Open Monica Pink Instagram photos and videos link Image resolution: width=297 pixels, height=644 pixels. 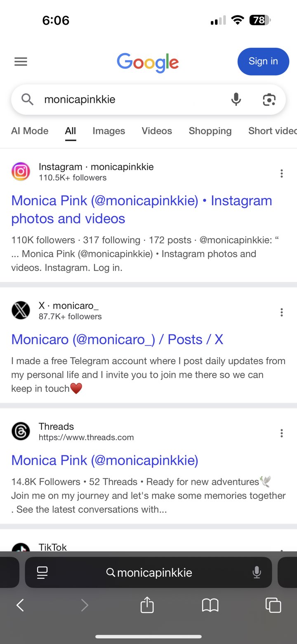tap(141, 209)
